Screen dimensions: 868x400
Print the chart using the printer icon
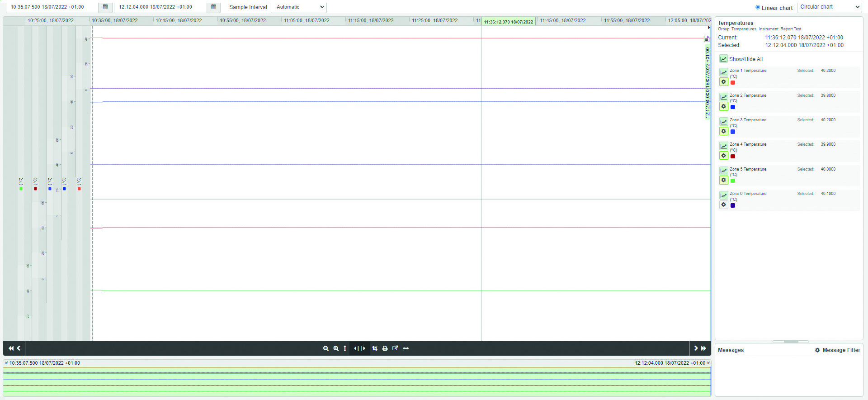click(x=385, y=348)
